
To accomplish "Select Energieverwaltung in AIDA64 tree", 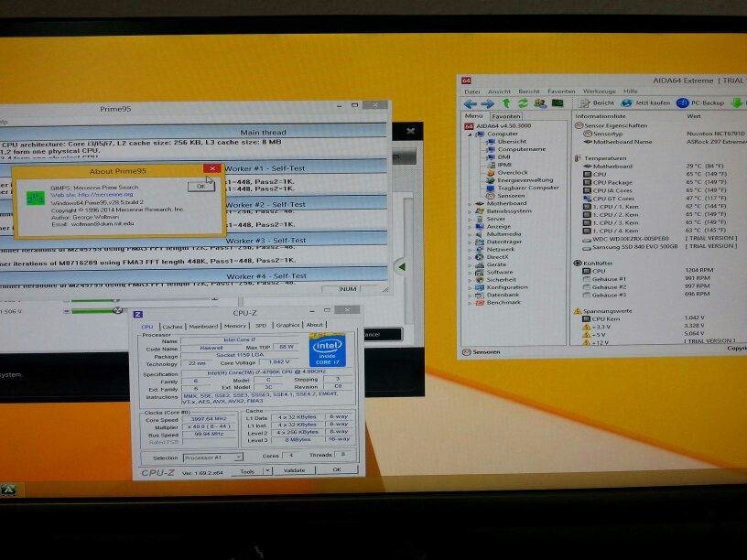I will (520, 180).
